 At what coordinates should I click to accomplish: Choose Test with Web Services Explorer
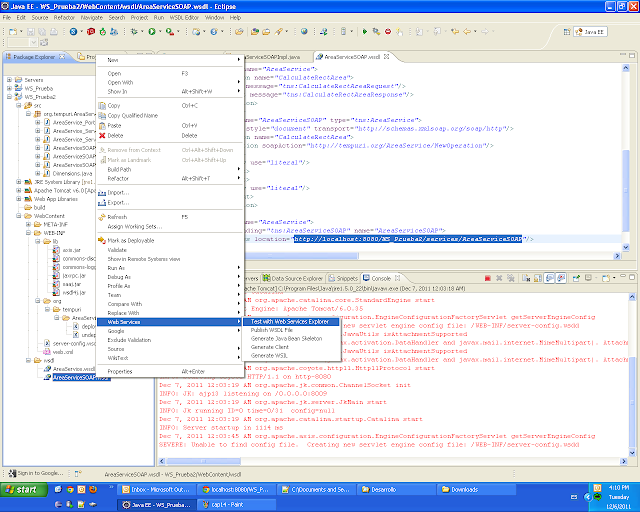coord(291,322)
